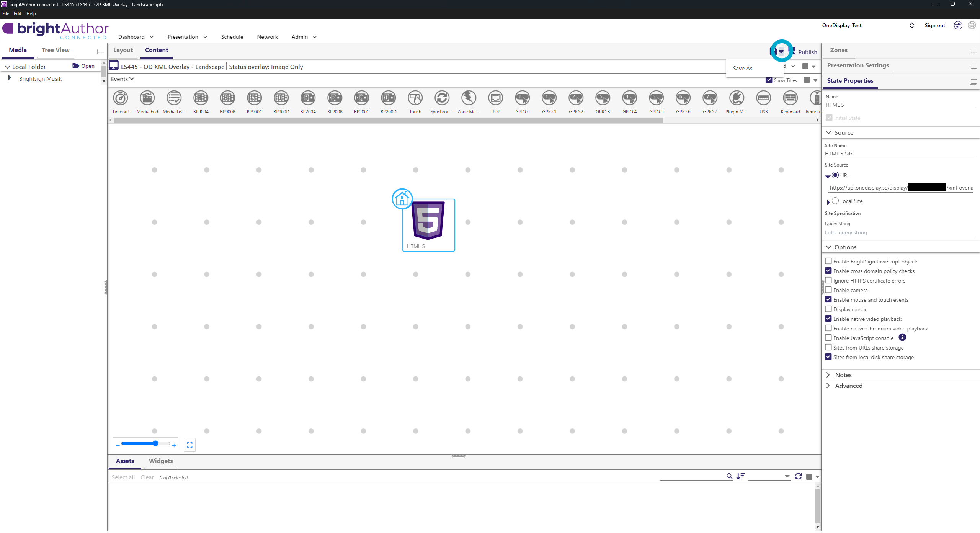Choose the UDP event icon
980x533 pixels.
(x=495, y=98)
